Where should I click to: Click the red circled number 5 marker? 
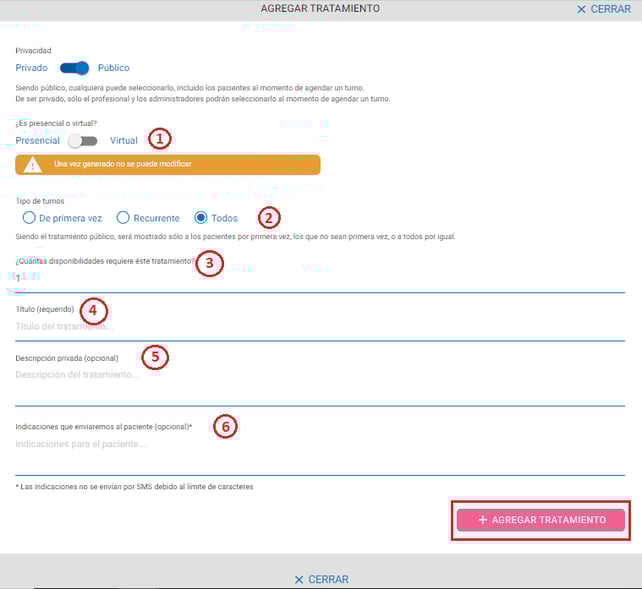coord(155,357)
